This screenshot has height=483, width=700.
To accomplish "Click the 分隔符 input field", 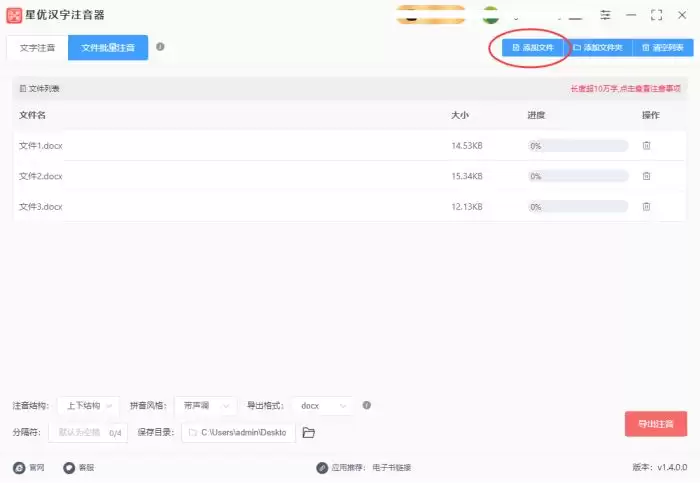I will tap(88, 433).
